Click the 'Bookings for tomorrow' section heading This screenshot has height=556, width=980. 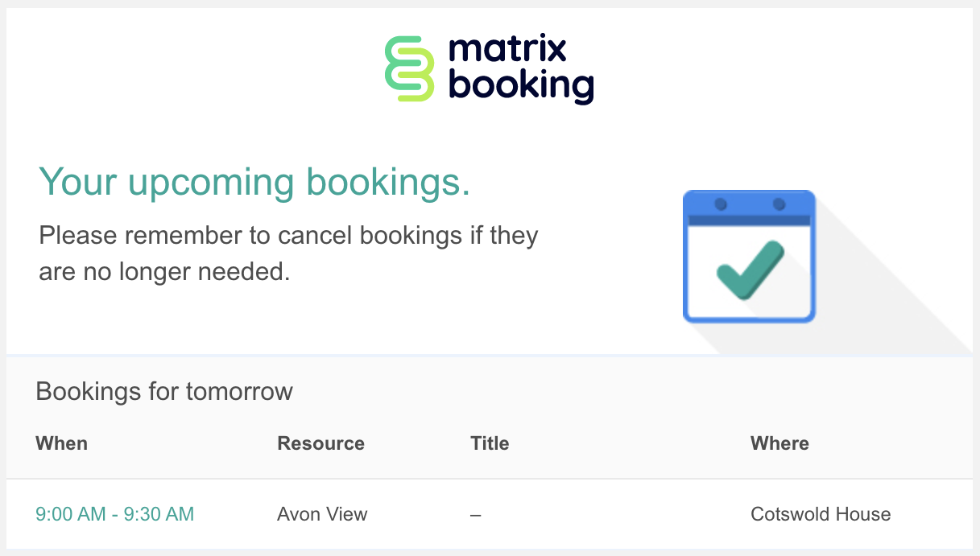(164, 392)
